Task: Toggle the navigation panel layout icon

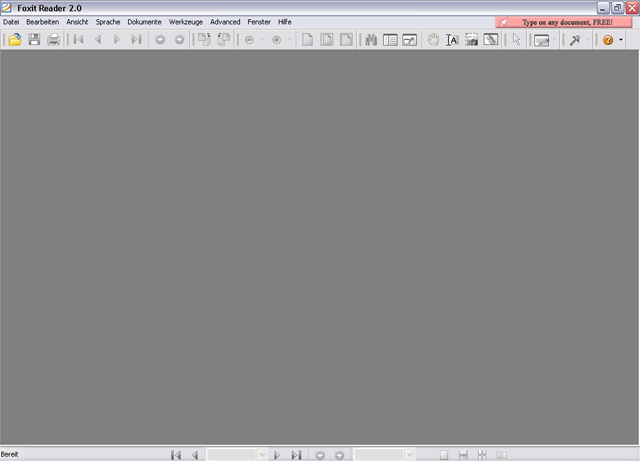Action: [x=390, y=40]
